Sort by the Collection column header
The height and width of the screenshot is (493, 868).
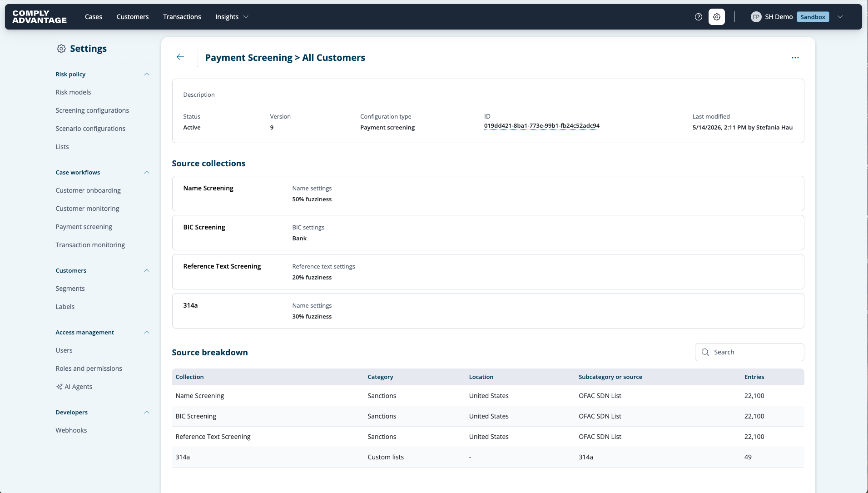(189, 377)
